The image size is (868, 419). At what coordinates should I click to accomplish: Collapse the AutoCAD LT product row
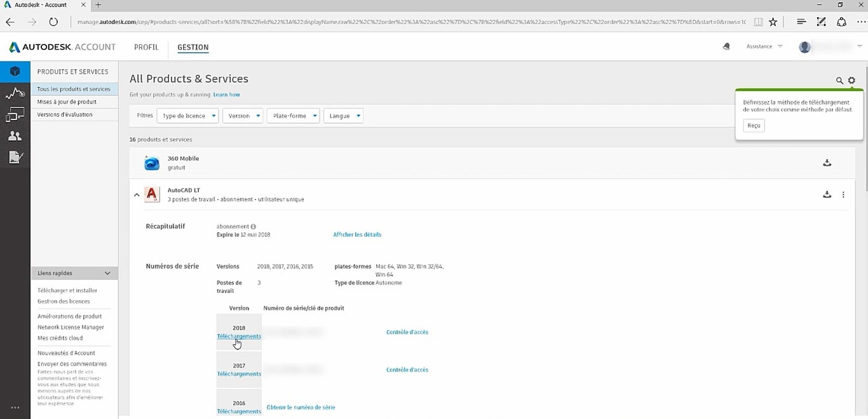click(x=137, y=195)
